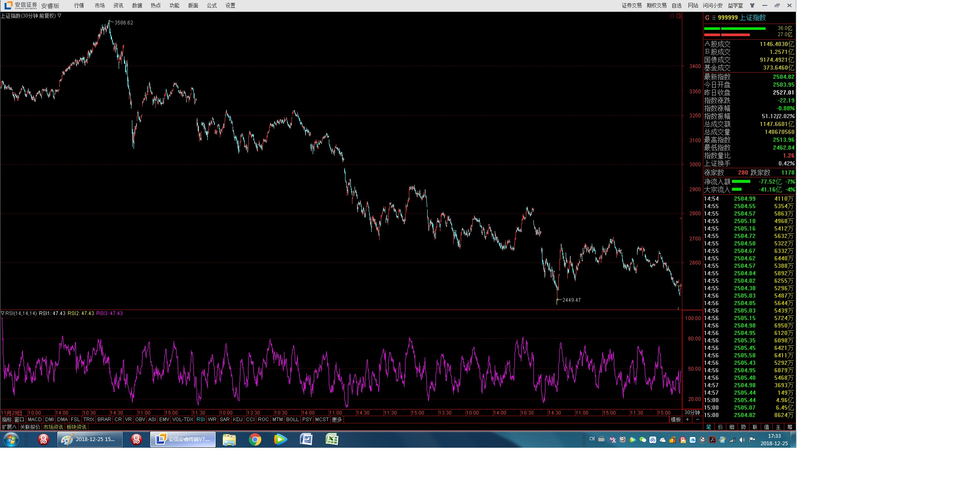Click the WeChat tray icon

point(642,440)
